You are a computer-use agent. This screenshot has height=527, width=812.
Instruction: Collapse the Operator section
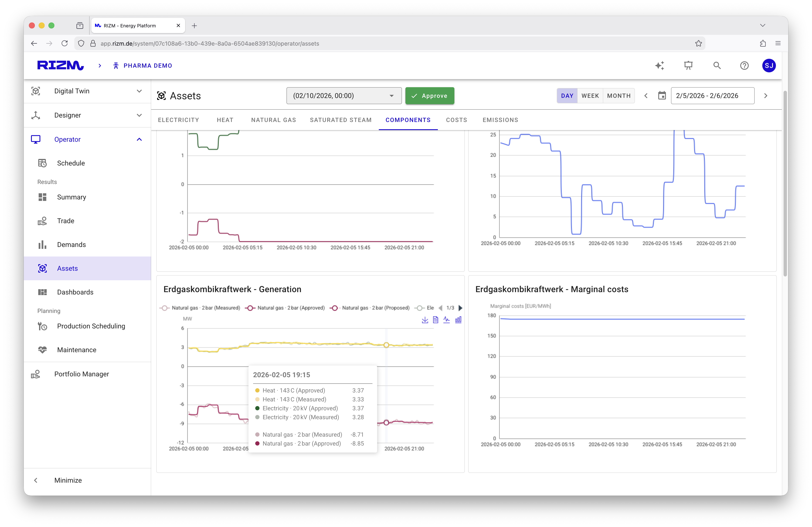point(87,139)
